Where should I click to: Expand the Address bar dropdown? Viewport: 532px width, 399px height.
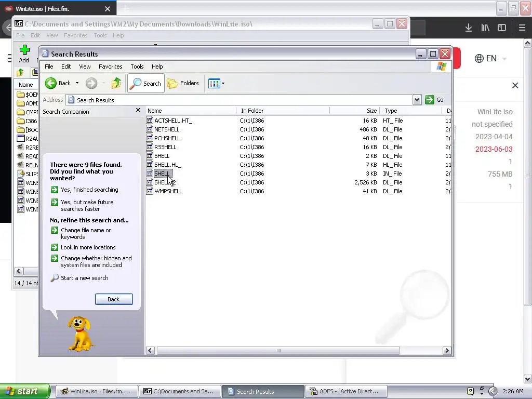[x=417, y=100]
